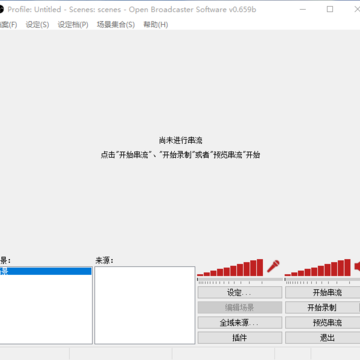Mute desktop audio via the red speaker icon
Screen dimensions: 360x360
[357, 266]
